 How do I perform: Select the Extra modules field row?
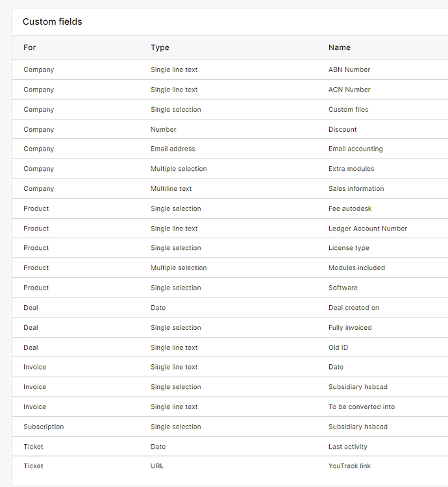point(230,169)
